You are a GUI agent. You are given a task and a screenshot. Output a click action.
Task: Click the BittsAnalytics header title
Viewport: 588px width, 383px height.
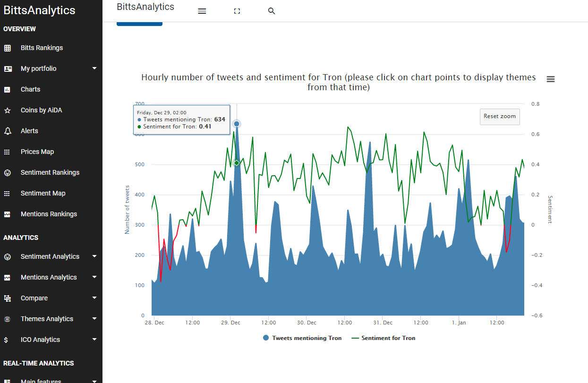tap(145, 7)
